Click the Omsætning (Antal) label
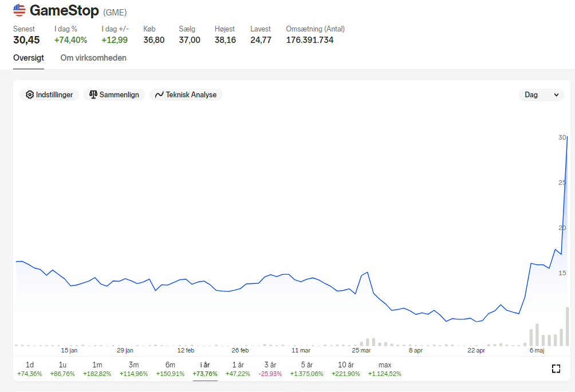The image size is (575, 392). (316, 29)
